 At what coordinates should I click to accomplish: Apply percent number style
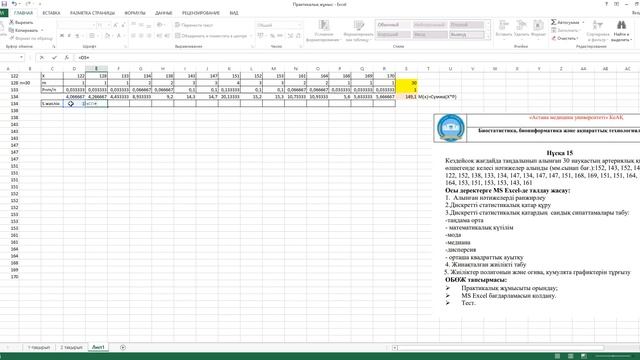coord(272,36)
